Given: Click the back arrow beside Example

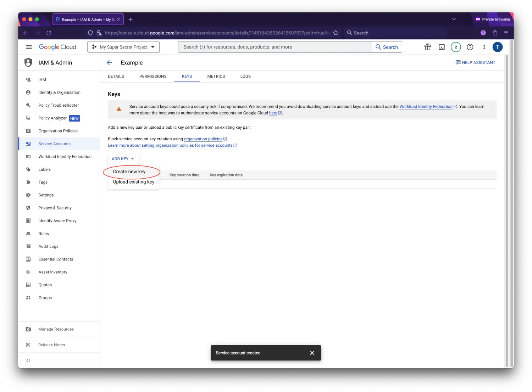Looking at the screenshot, I should coord(109,63).
